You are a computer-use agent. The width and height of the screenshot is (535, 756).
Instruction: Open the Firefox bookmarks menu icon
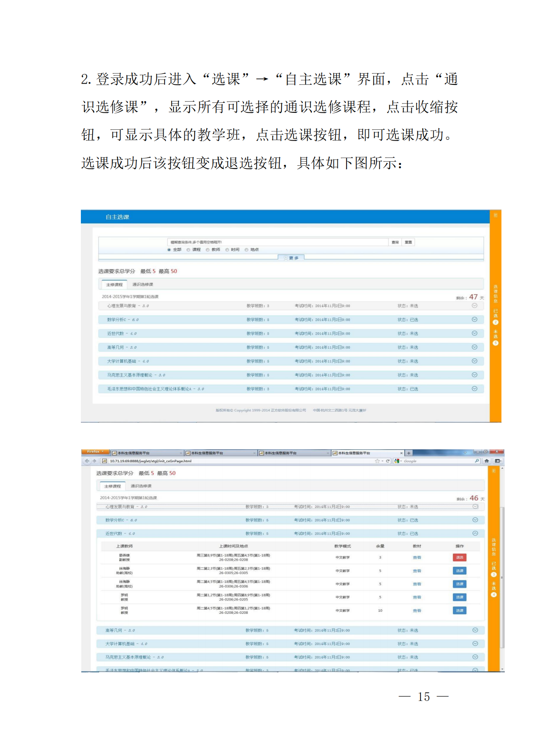pos(498,461)
